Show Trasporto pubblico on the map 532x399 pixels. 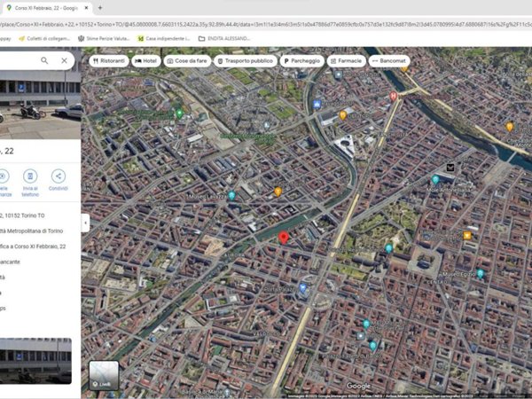tap(244, 60)
